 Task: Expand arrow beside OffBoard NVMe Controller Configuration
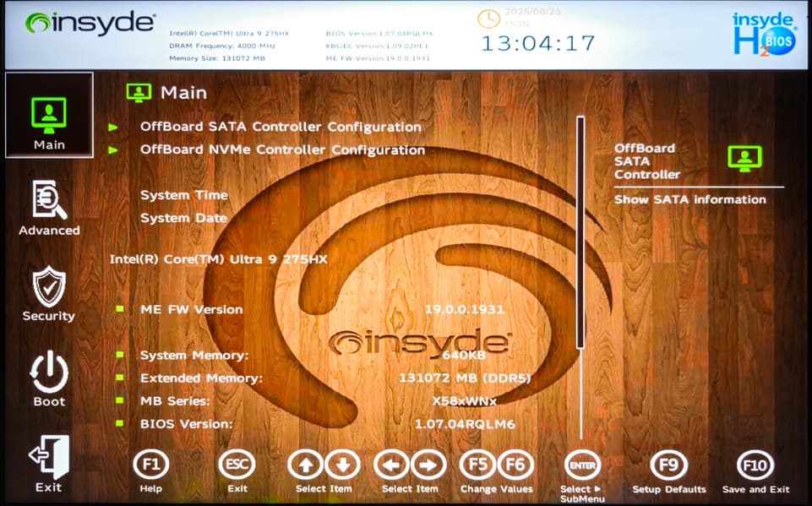[x=113, y=150]
